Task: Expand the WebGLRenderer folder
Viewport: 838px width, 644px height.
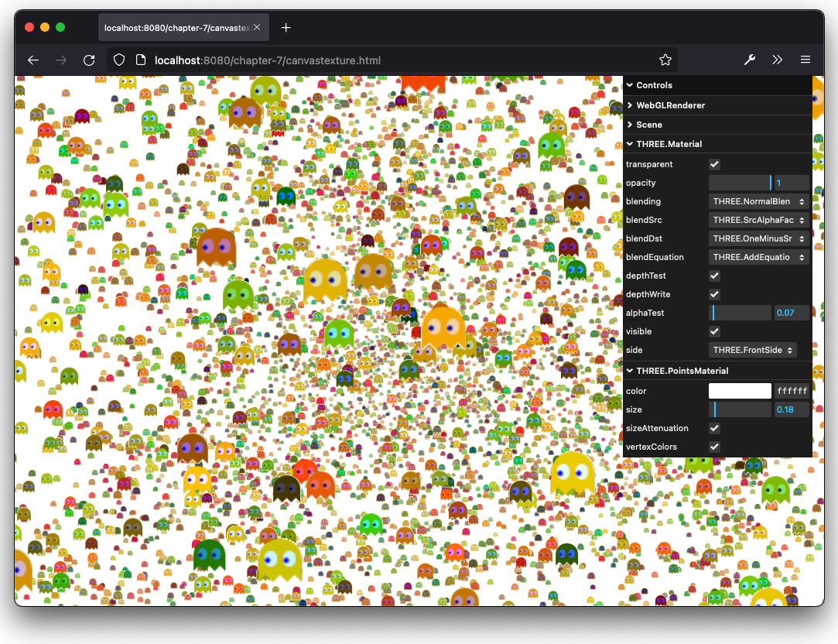Action: (717, 105)
